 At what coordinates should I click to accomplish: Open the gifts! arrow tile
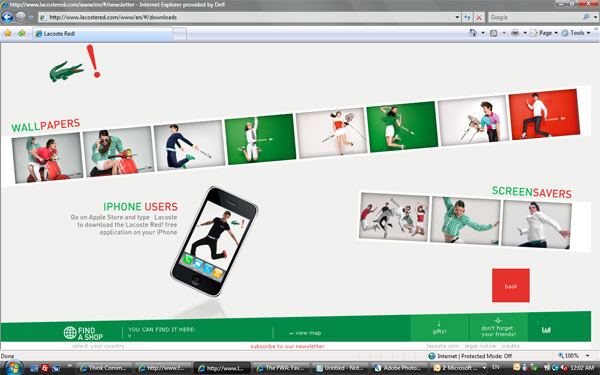pyautogui.click(x=439, y=328)
